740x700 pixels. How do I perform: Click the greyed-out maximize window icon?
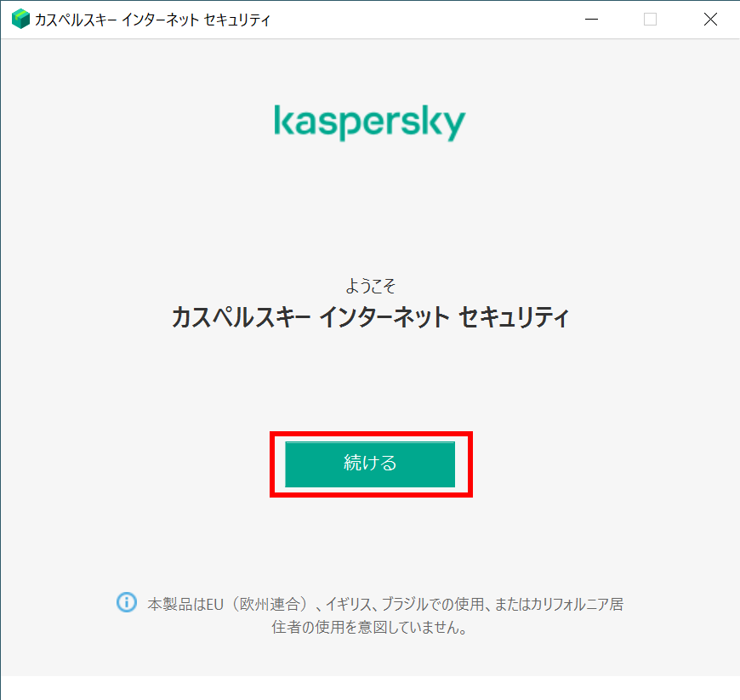pyautogui.click(x=651, y=20)
